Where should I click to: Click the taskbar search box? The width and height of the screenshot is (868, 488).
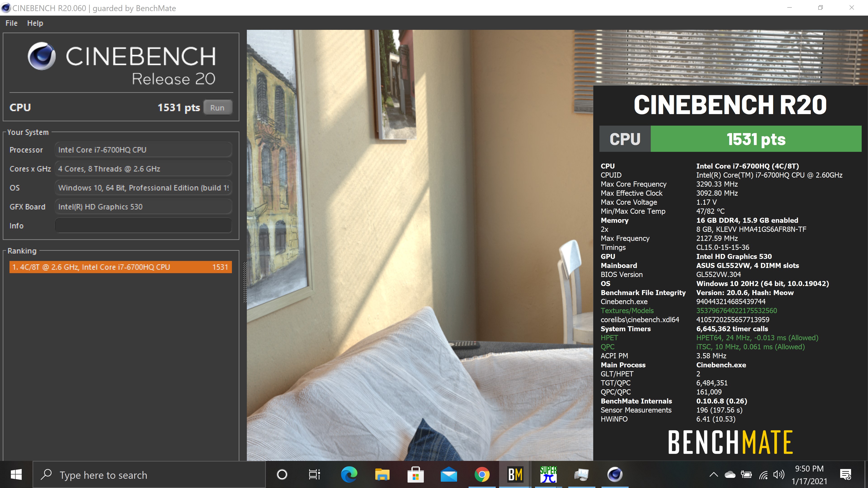[x=149, y=474]
